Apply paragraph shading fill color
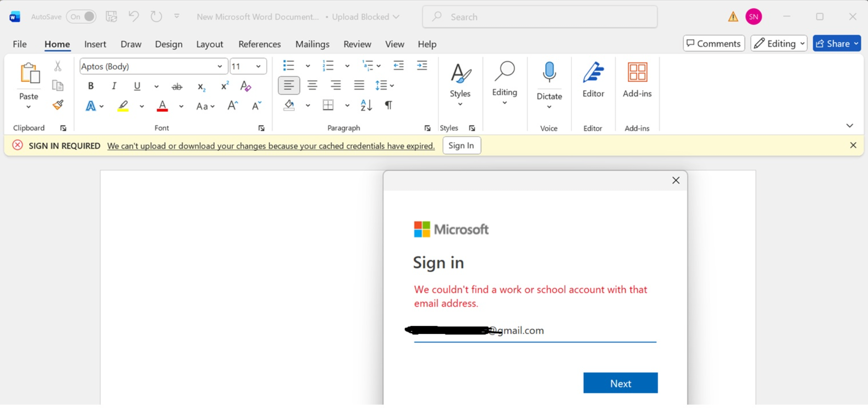 point(289,105)
